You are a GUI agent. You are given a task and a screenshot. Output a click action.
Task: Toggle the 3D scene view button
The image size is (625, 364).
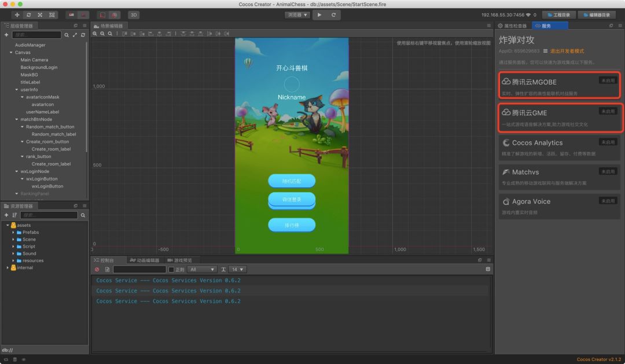(134, 14)
